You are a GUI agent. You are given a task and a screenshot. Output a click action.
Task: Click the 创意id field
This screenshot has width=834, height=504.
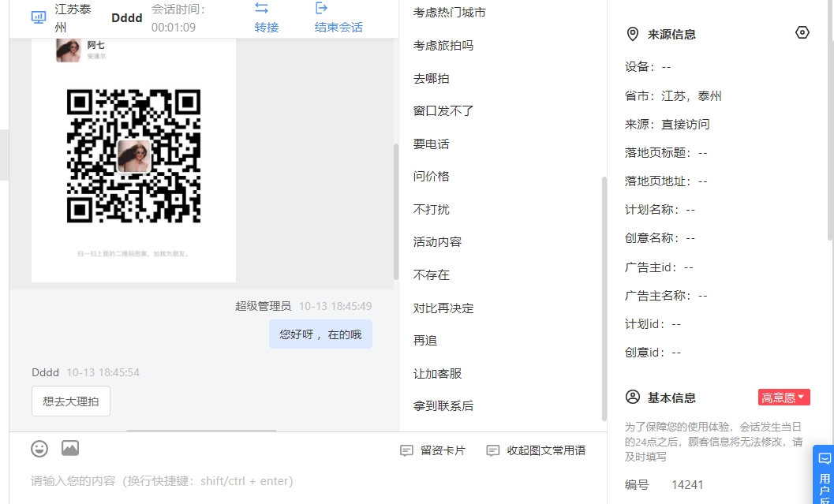[653, 353]
